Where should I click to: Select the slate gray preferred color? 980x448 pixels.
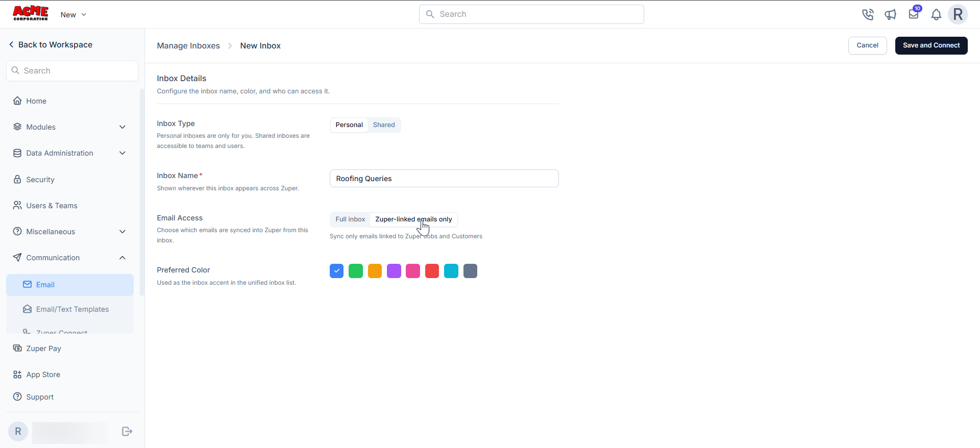(470, 271)
